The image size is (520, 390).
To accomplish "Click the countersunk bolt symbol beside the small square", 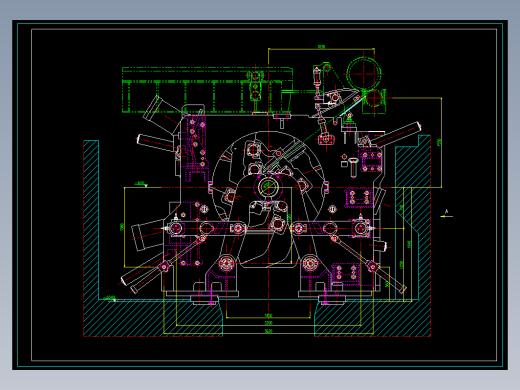I will point(353,167).
